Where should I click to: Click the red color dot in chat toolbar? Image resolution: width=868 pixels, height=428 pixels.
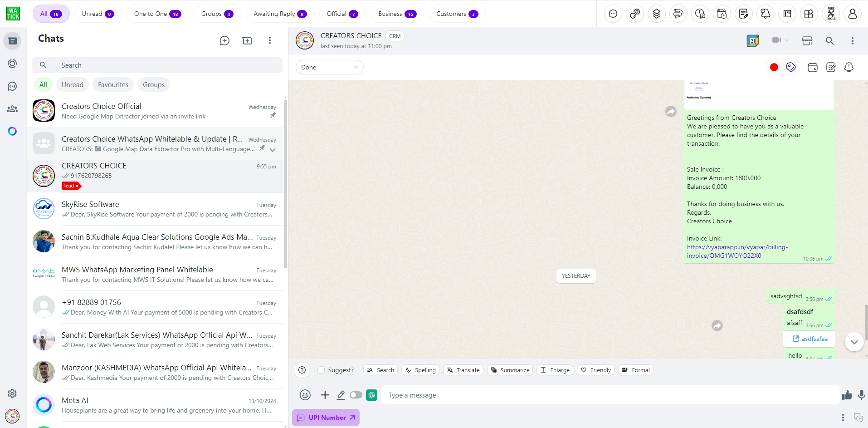774,67
